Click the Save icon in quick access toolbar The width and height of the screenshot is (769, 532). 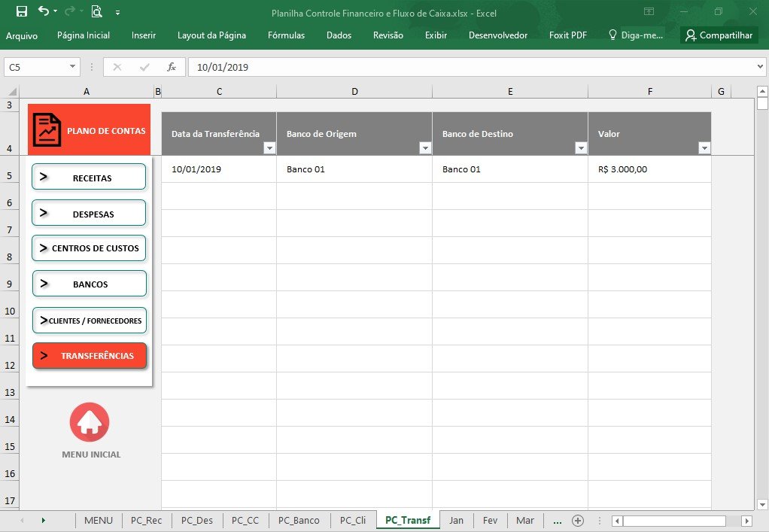(22, 11)
